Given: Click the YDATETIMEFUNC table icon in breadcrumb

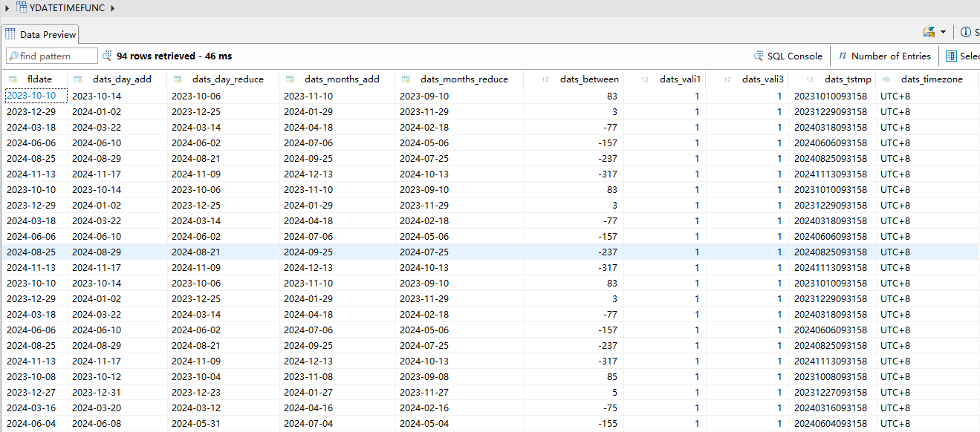Looking at the screenshot, I should pyautogui.click(x=22, y=7).
